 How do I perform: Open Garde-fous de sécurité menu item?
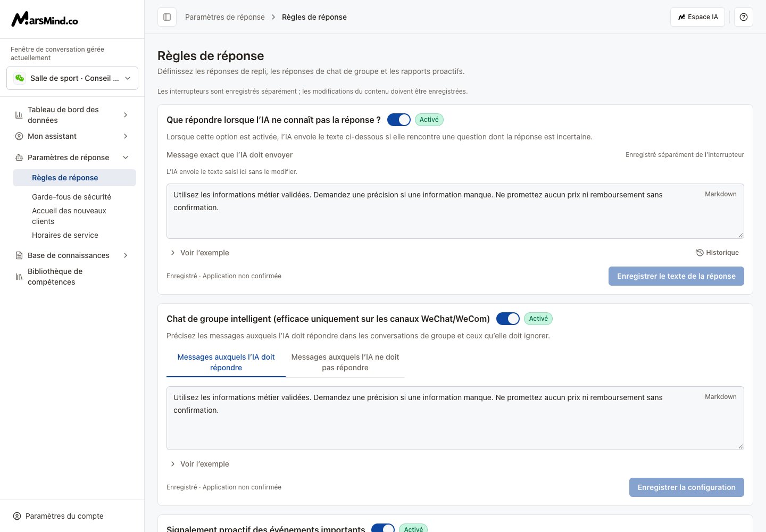tap(71, 197)
